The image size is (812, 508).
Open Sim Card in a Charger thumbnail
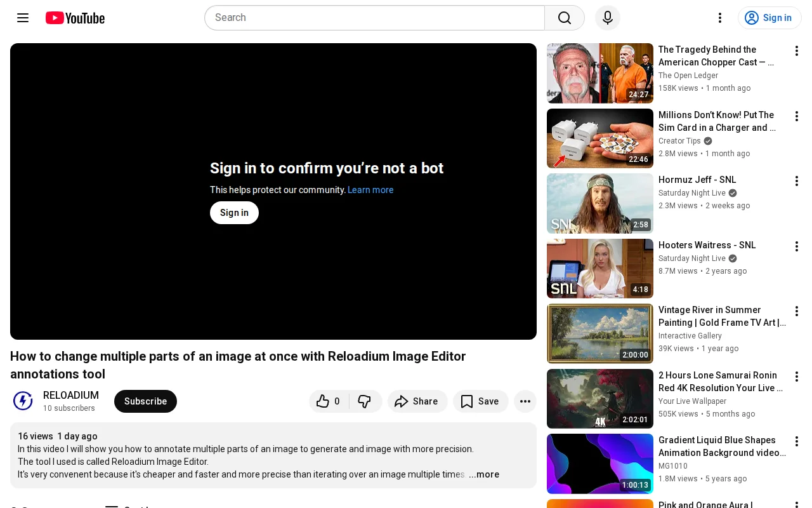600,138
